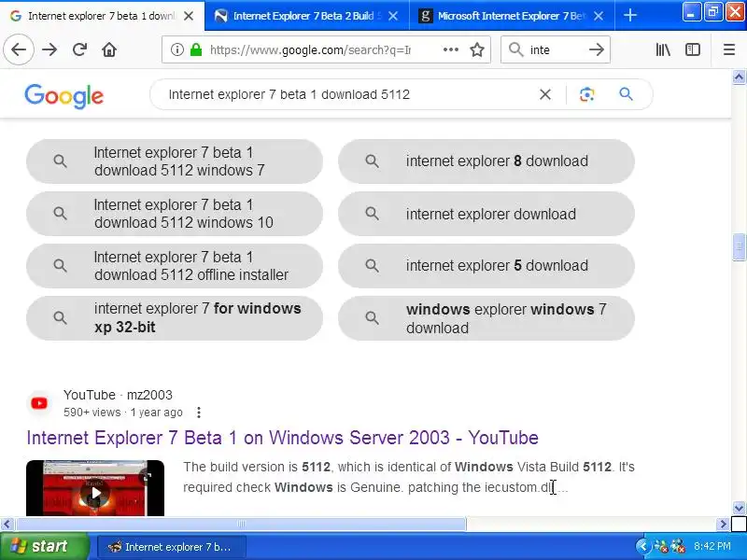Click the horizontal scrollbar left arrow
Image resolution: width=747 pixels, height=560 pixels.
[7, 525]
